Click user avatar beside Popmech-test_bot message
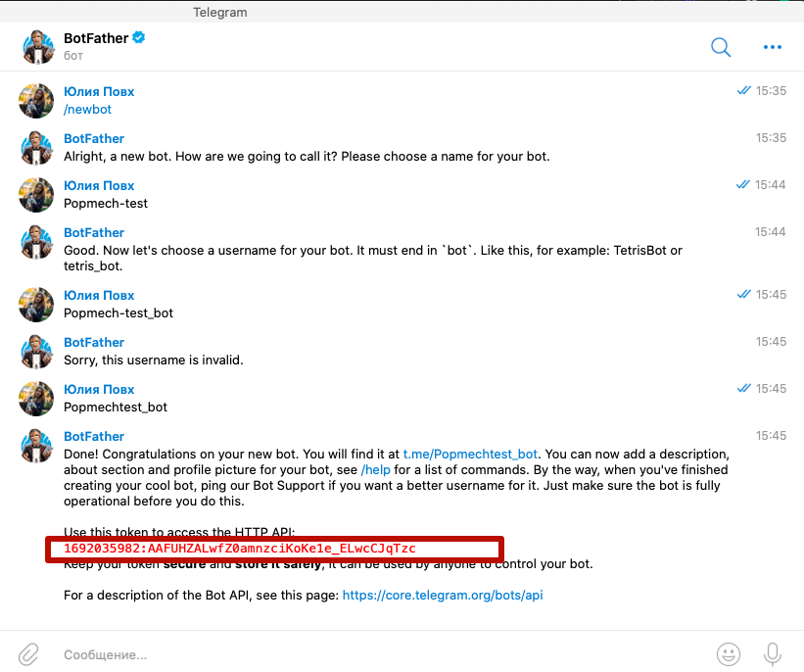Screen dimensions: 804x672 36,305
